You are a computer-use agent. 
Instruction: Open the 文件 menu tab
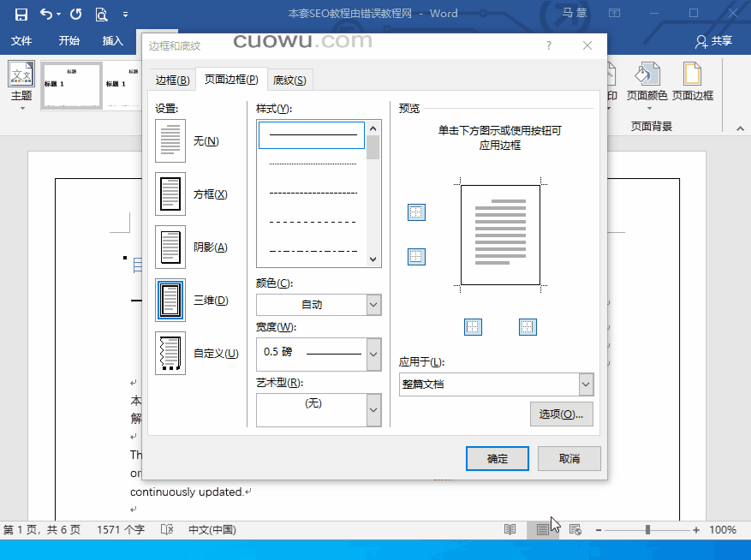[x=21, y=41]
